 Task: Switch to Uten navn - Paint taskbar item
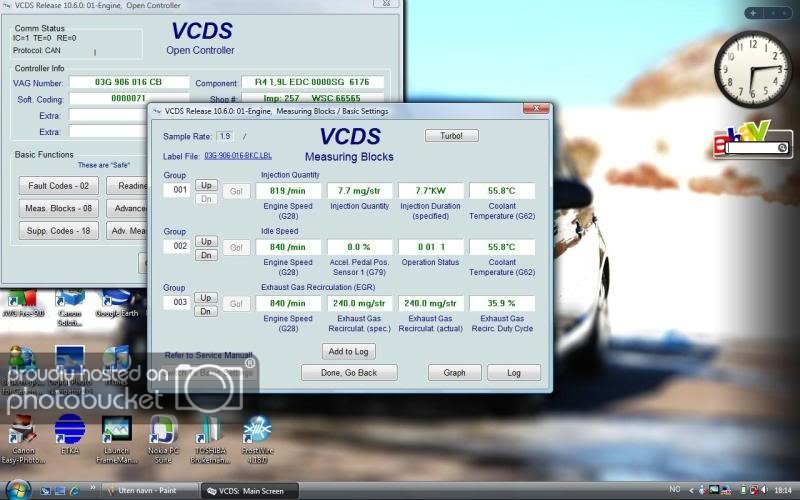pos(148,490)
